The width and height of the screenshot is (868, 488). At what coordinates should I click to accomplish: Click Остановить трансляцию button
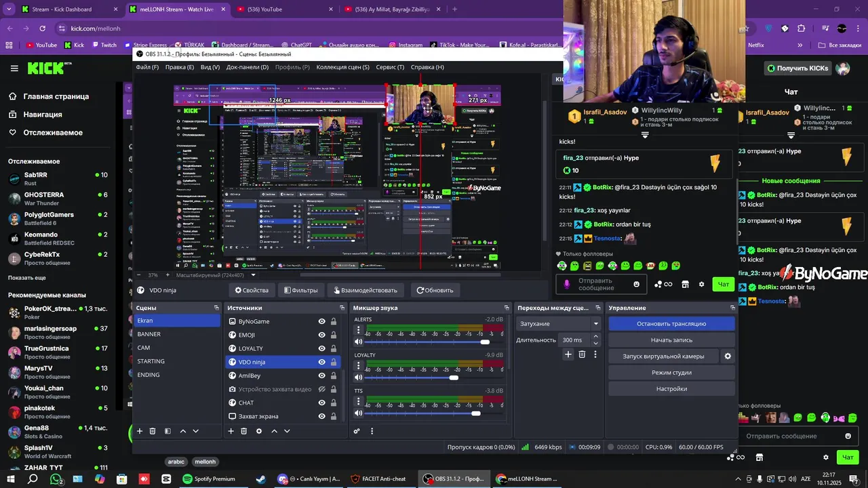(x=671, y=324)
